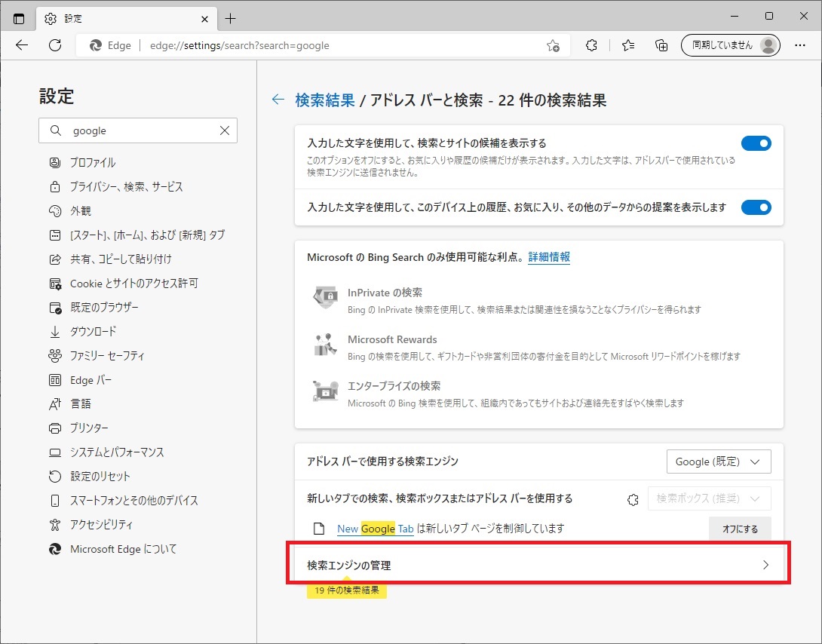The image size is (822, 644).
Task: Expand 検索エンジンの管理 row
Action: [538, 565]
